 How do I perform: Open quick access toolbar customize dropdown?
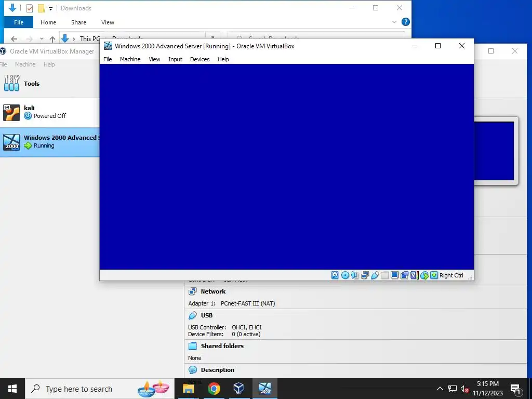(x=50, y=8)
